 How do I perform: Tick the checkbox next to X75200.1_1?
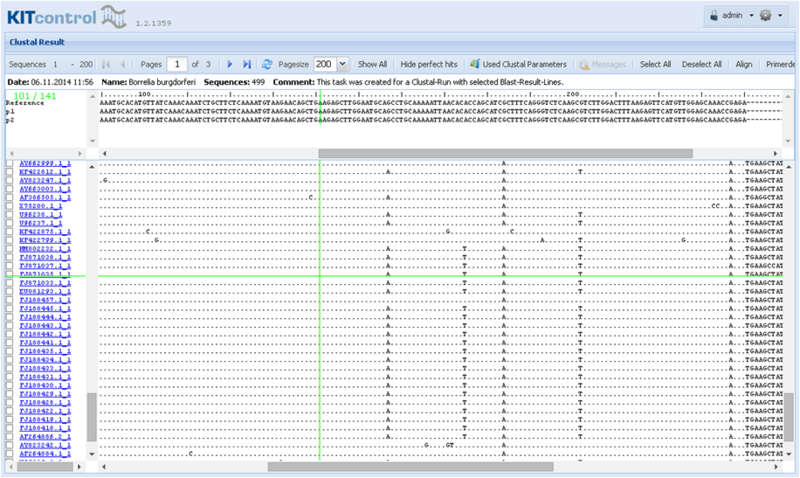(9, 206)
